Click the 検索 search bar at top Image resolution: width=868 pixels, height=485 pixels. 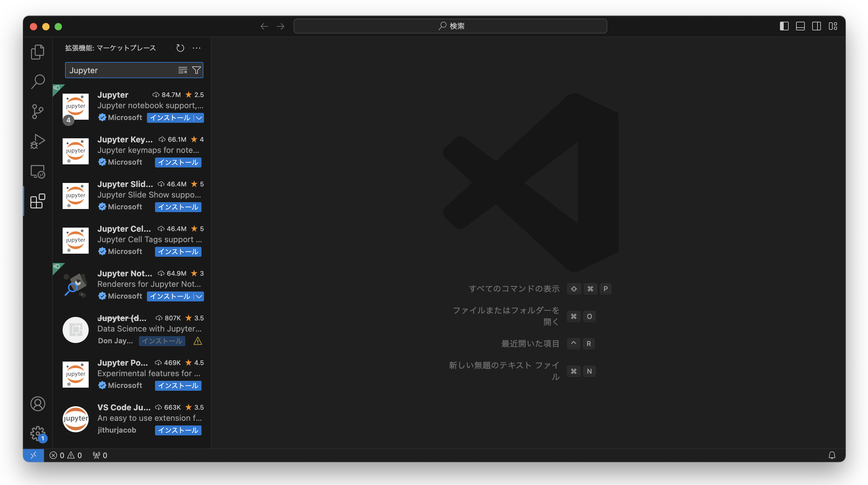point(450,26)
